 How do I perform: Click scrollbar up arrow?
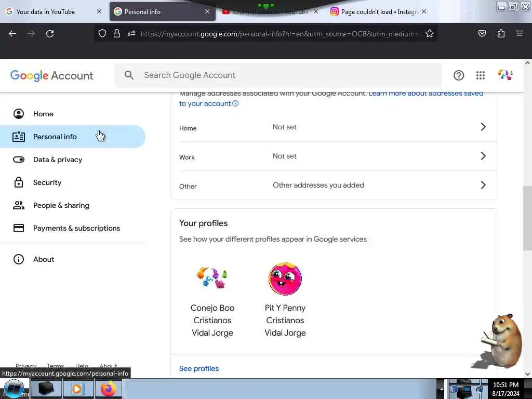(x=527, y=63)
